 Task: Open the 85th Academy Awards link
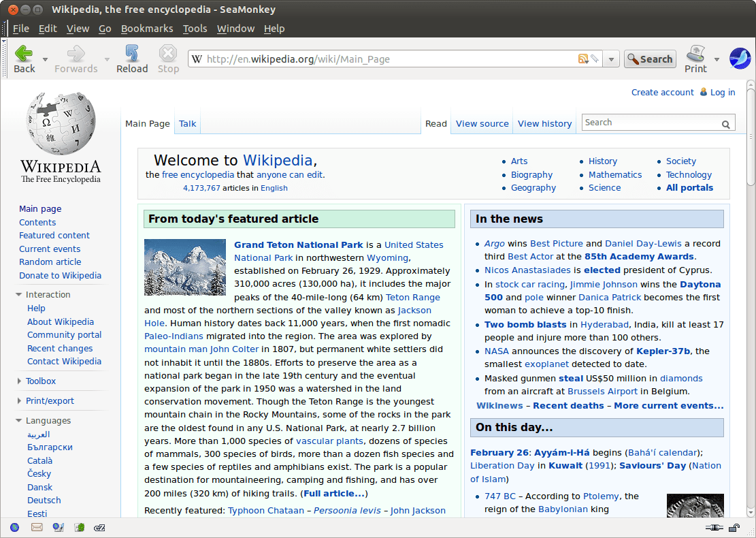click(639, 257)
